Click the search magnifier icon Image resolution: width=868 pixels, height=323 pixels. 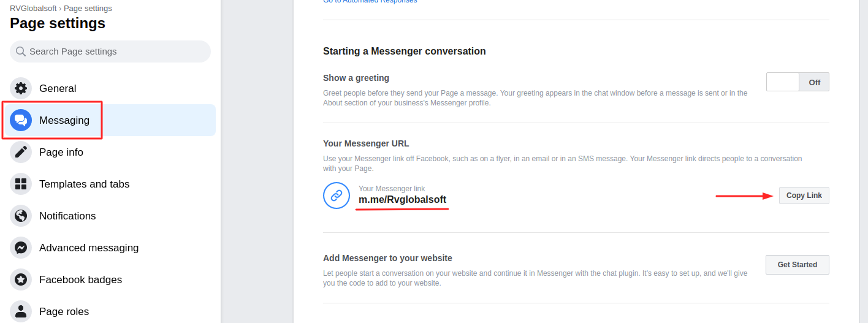[21, 51]
